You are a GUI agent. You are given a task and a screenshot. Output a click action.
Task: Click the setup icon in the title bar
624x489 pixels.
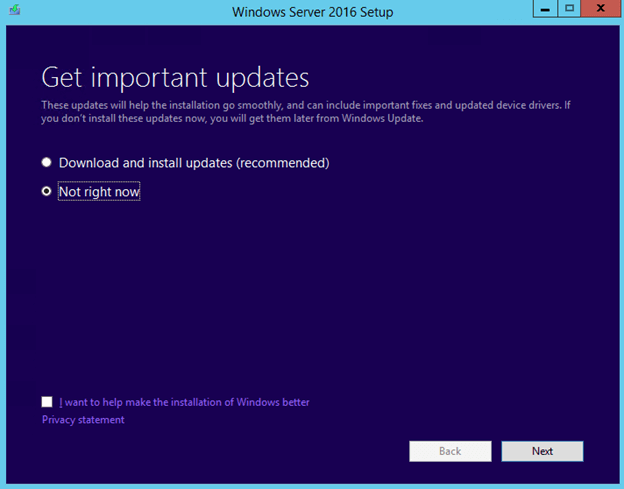click(x=15, y=10)
